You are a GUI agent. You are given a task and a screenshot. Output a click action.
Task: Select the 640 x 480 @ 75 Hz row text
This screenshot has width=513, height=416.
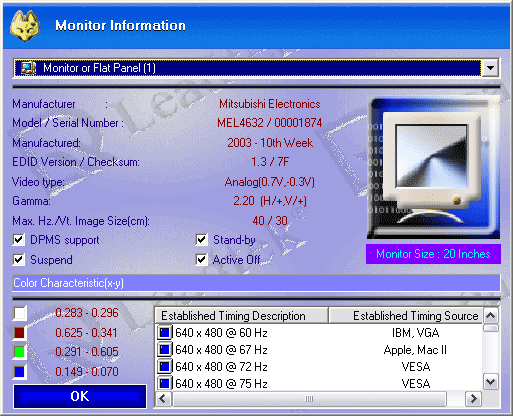[x=221, y=384]
